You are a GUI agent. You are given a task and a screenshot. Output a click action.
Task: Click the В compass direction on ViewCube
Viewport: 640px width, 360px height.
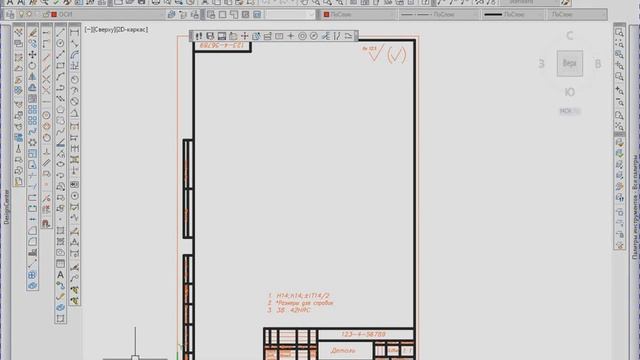click(598, 64)
